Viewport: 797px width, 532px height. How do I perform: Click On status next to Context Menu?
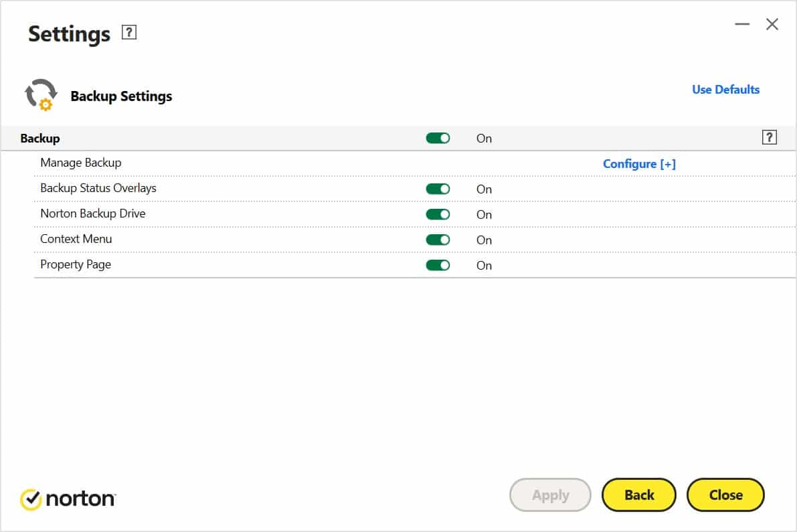pos(484,240)
